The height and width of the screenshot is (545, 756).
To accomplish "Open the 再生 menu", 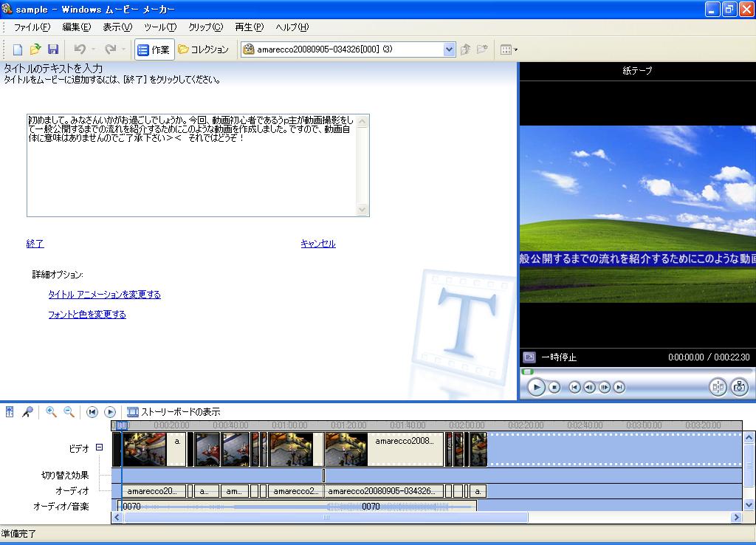I will tap(250, 27).
